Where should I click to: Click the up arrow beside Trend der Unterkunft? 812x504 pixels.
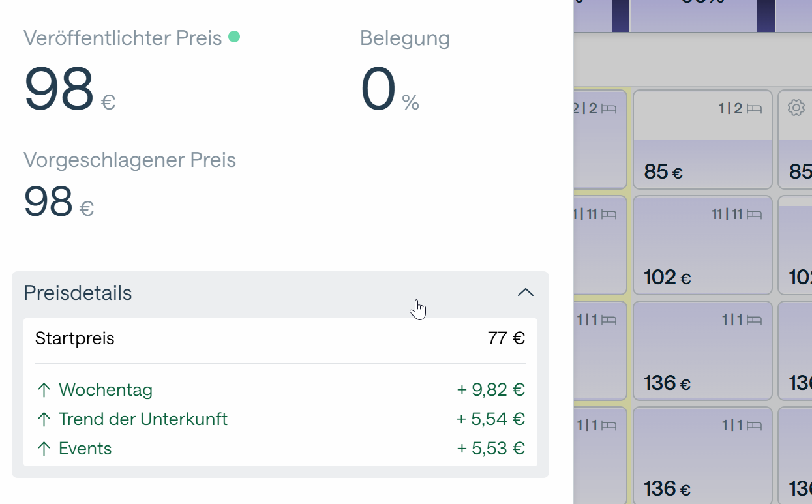[44, 419]
